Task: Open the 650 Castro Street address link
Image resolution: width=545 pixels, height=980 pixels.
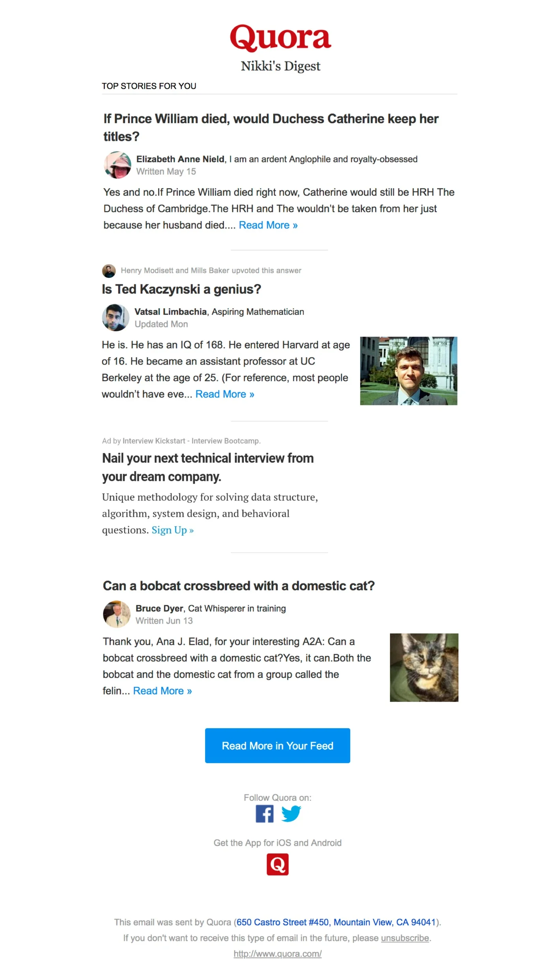Action: pos(336,922)
